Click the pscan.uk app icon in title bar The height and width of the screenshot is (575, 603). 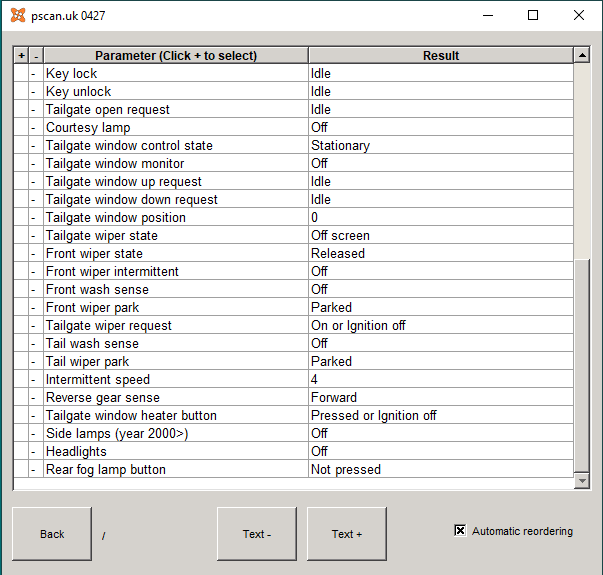click(x=18, y=15)
